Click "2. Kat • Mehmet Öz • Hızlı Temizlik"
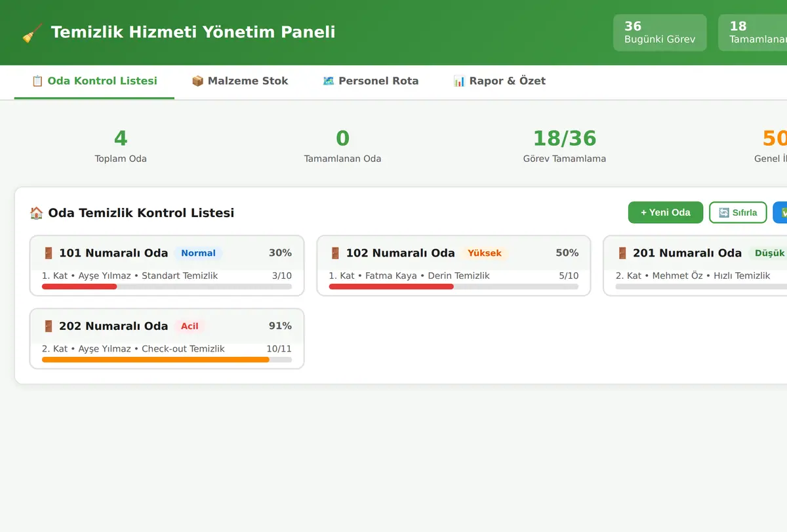This screenshot has height=532, width=787. pos(693,276)
